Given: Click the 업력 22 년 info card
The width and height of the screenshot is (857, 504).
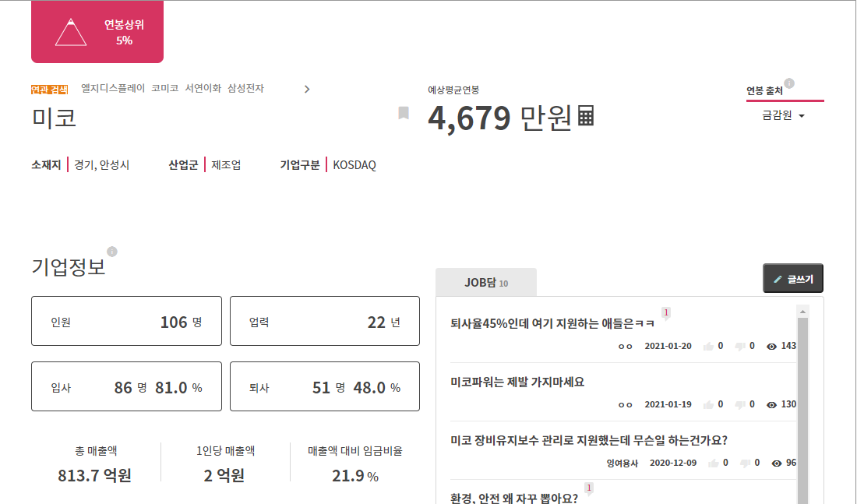Looking at the screenshot, I should coord(325,322).
